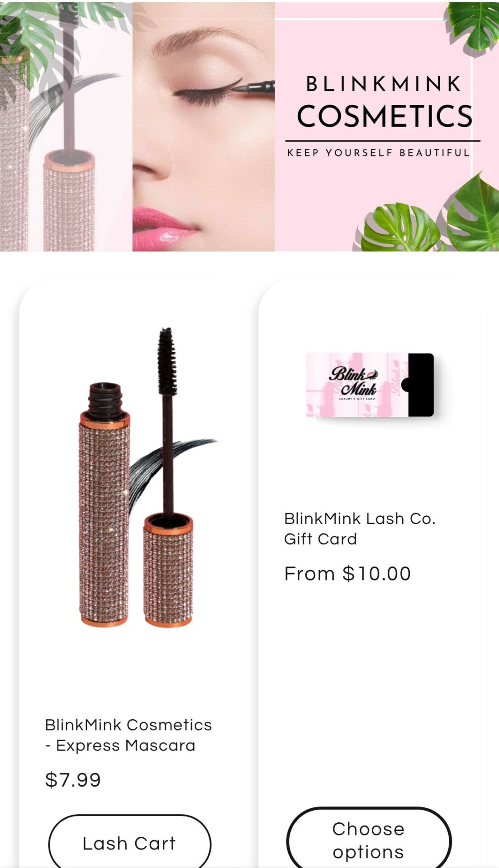Click the BLINKMINK COSMETICS banner heading
Screen dimensions: 499x868
click(385, 103)
